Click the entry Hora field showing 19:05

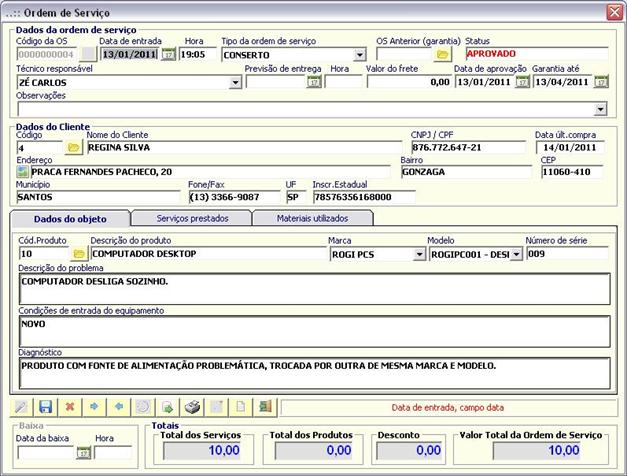click(x=198, y=54)
